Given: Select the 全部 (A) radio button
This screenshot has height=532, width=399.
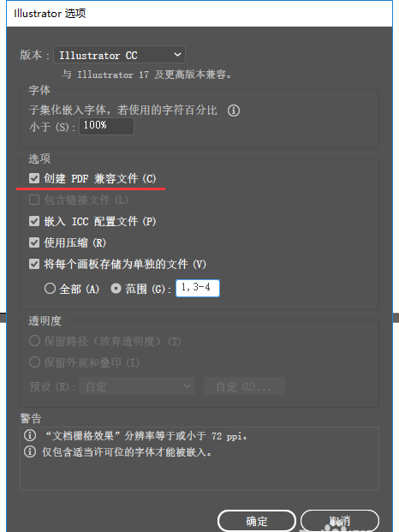Looking at the screenshot, I should coord(50,289).
